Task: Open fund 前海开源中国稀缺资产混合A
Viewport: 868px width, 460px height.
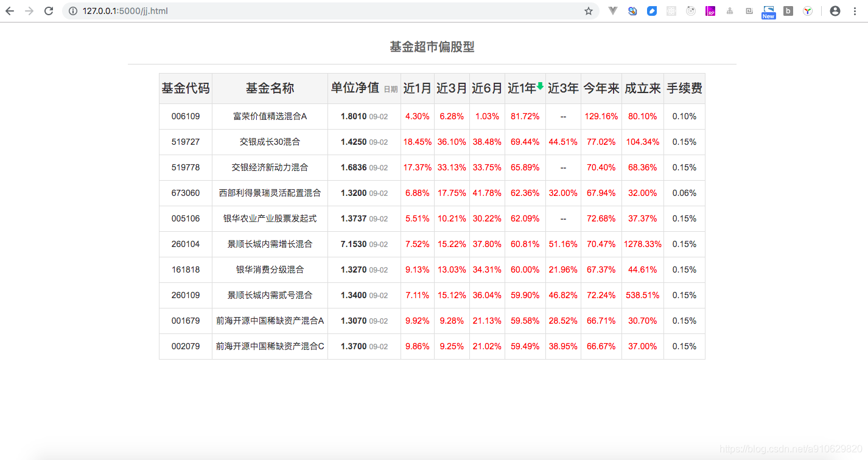Action: click(270, 321)
